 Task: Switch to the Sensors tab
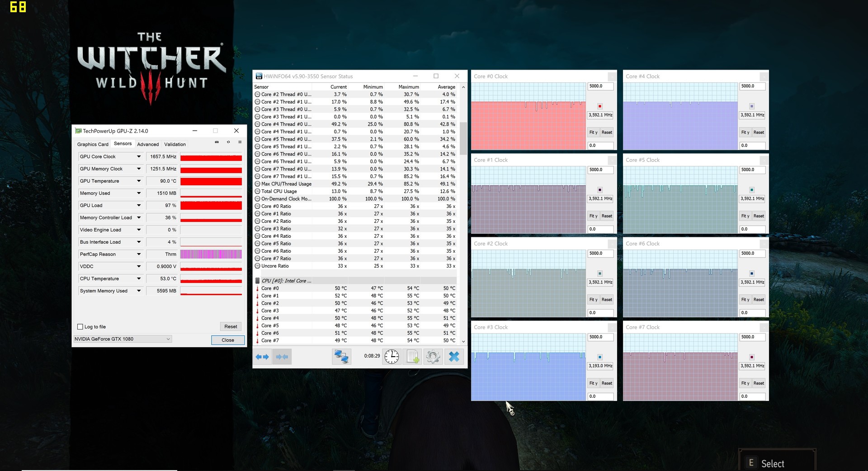click(x=123, y=144)
